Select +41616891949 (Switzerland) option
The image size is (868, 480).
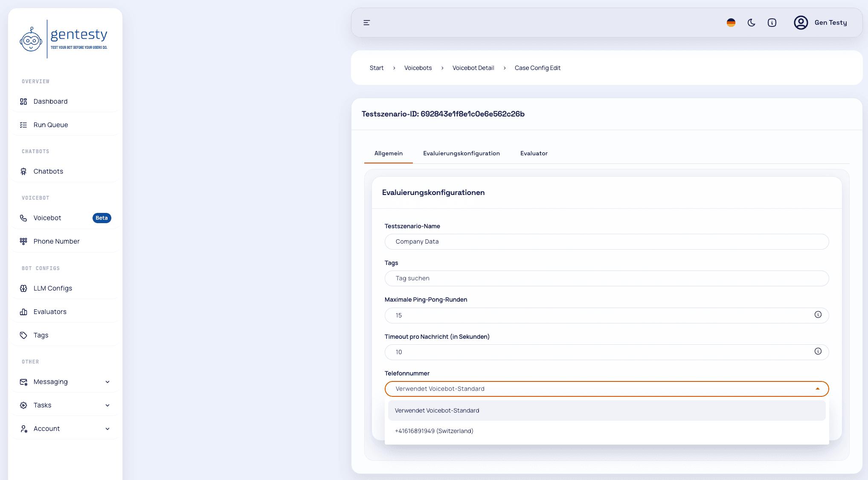point(434,431)
